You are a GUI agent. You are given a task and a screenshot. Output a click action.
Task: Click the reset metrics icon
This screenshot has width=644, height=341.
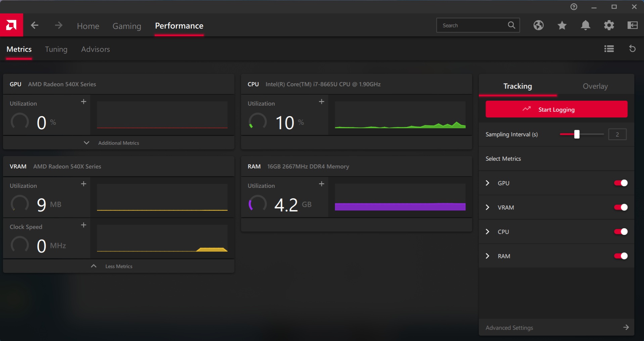point(632,49)
